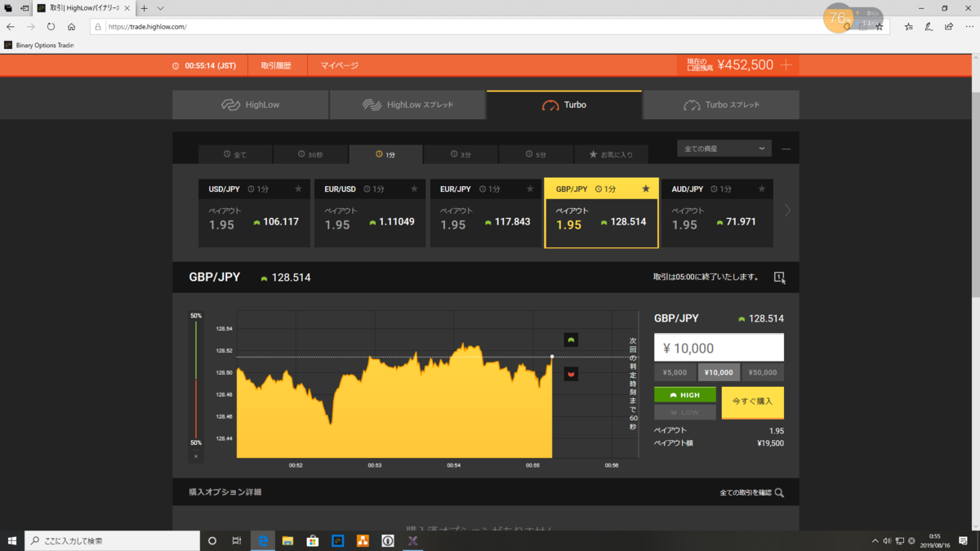Click search icon beside 全ての取引を確認
This screenshot has height=551, width=980.
pyautogui.click(x=779, y=493)
